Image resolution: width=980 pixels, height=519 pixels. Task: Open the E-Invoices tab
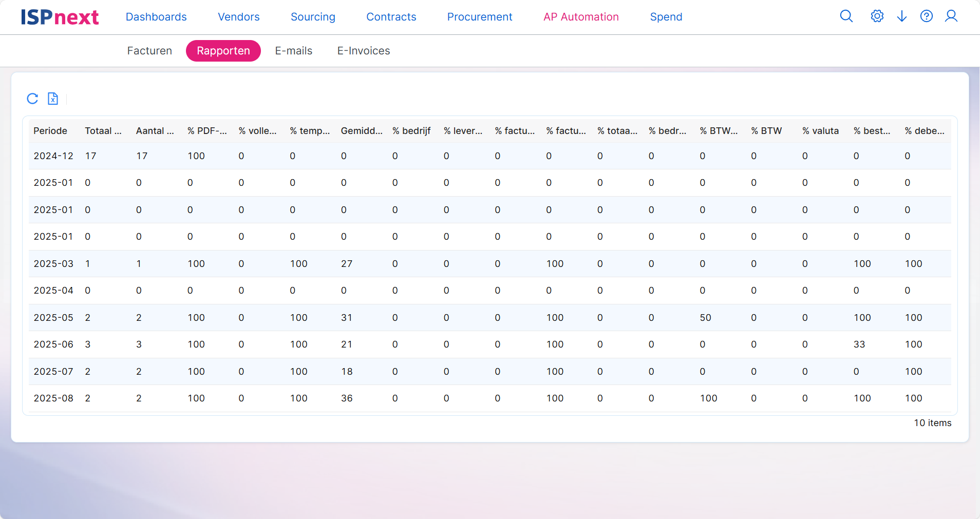point(363,51)
